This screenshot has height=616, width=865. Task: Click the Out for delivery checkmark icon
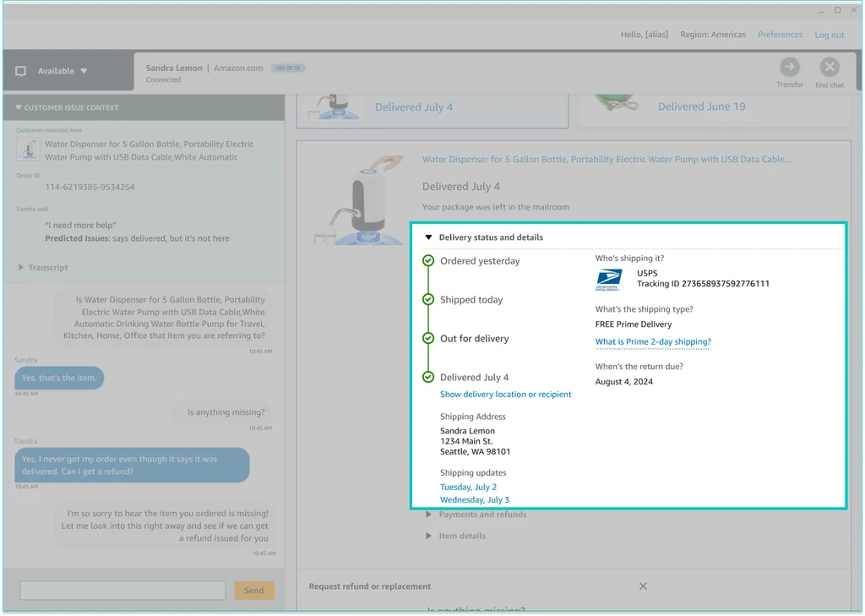[428, 339]
